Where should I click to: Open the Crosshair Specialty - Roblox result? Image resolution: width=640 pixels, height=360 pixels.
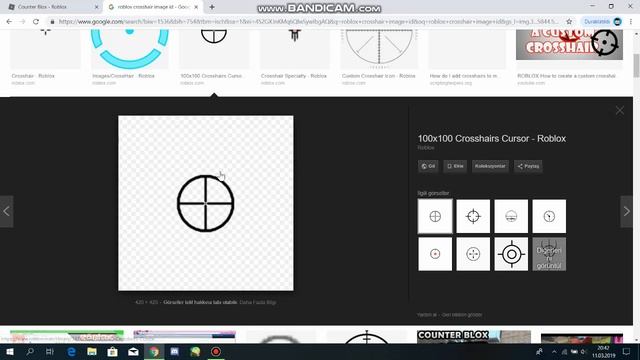pos(295,57)
